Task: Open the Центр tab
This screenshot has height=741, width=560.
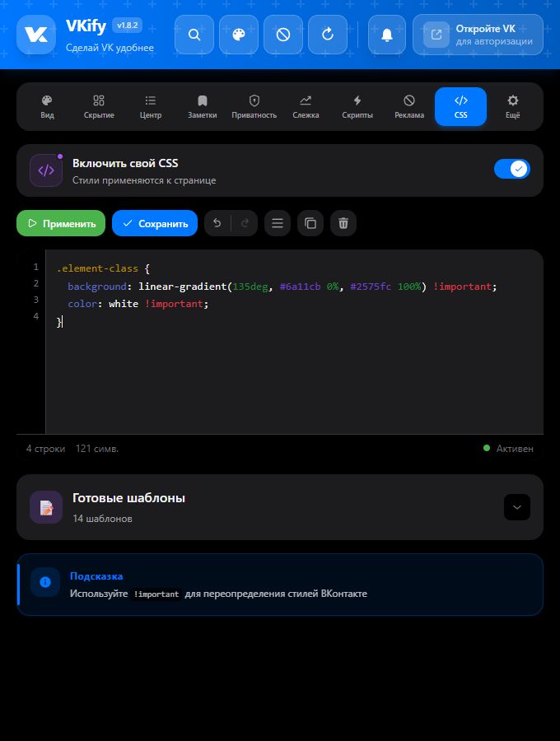Action: coord(151,107)
